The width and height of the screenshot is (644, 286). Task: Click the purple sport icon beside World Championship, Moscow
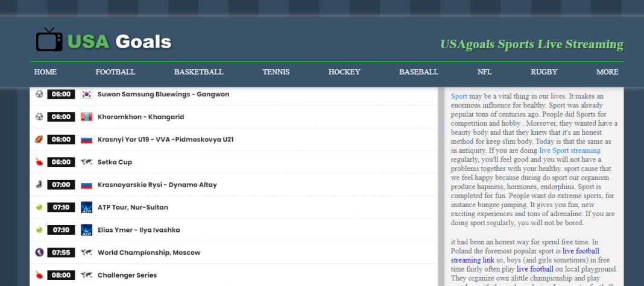tap(39, 252)
